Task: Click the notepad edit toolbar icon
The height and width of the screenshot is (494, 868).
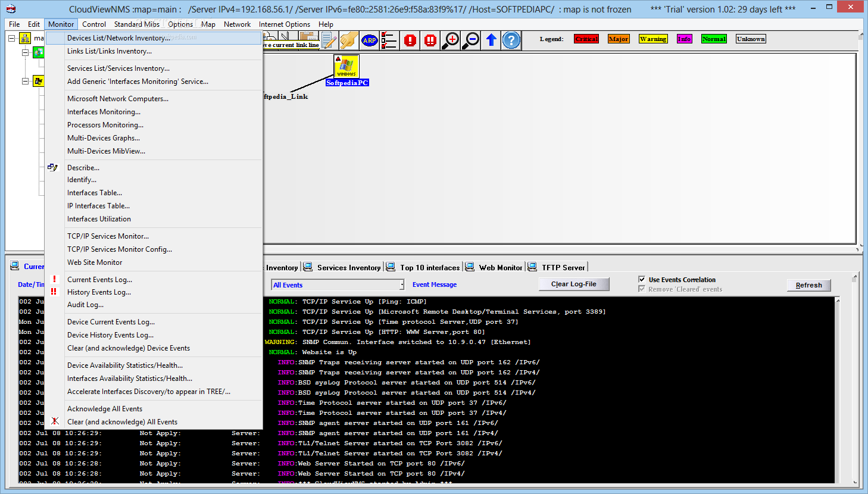Action: pyautogui.click(x=329, y=40)
